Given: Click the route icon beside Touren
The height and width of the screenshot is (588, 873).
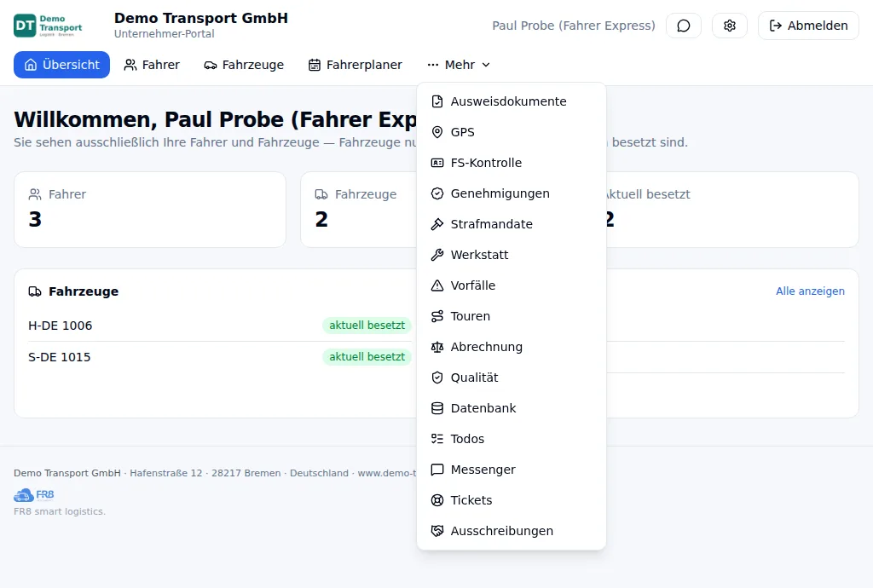Looking at the screenshot, I should pos(437,316).
